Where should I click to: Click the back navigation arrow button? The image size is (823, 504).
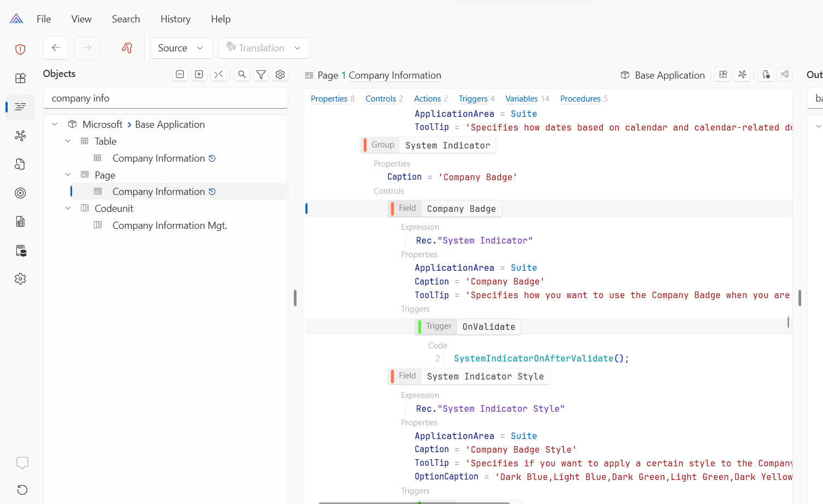[x=56, y=48]
